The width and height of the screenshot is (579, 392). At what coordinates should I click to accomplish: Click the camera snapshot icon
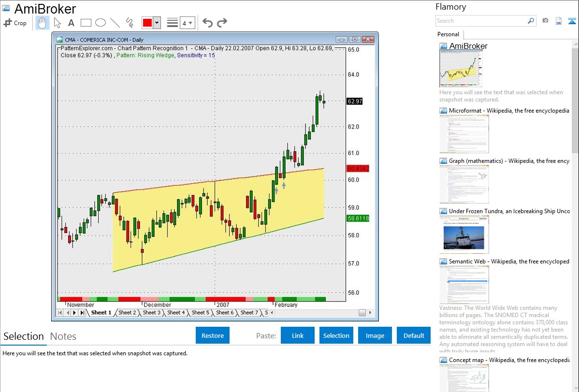pyautogui.click(x=545, y=21)
